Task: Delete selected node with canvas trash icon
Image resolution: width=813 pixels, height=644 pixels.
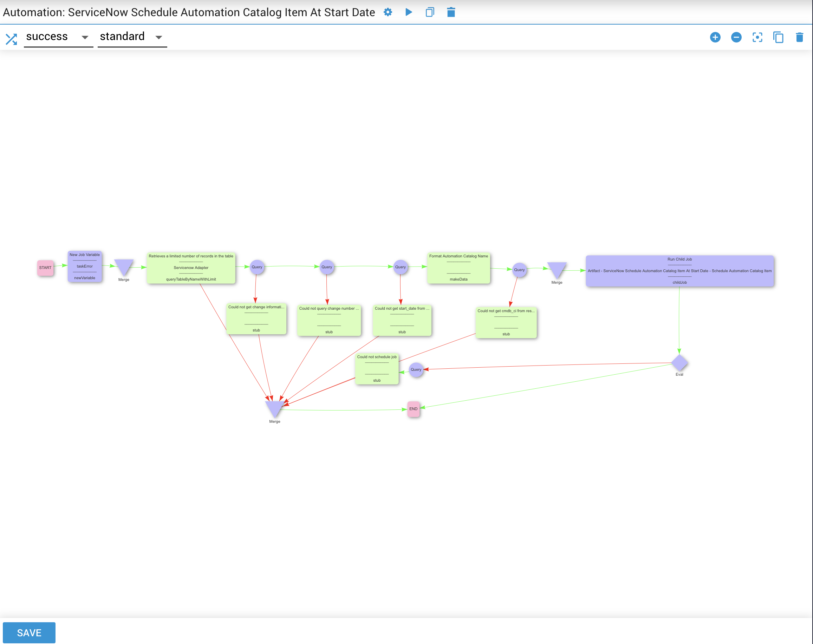Action: [x=799, y=37]
